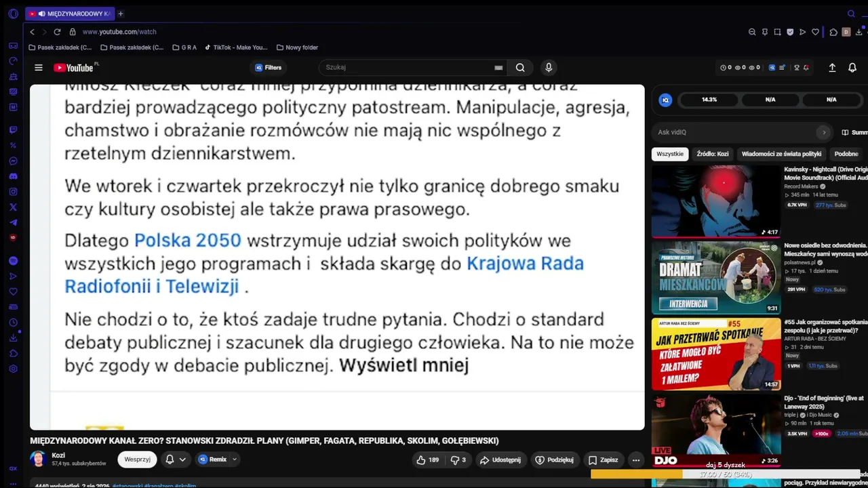This screenshot has width=868, height=488.
Task: Open the Dramat Mieszkańców video thumbnail
Action: [716, 278]
